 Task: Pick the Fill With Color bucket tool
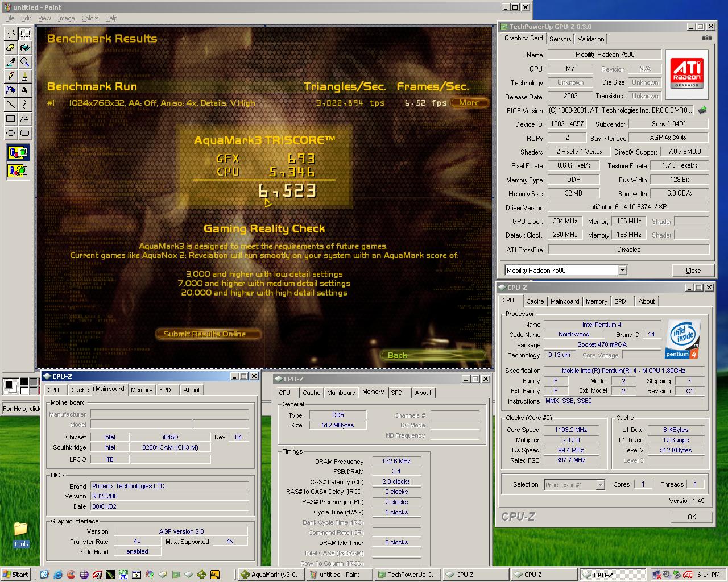(x=25, y=48)
